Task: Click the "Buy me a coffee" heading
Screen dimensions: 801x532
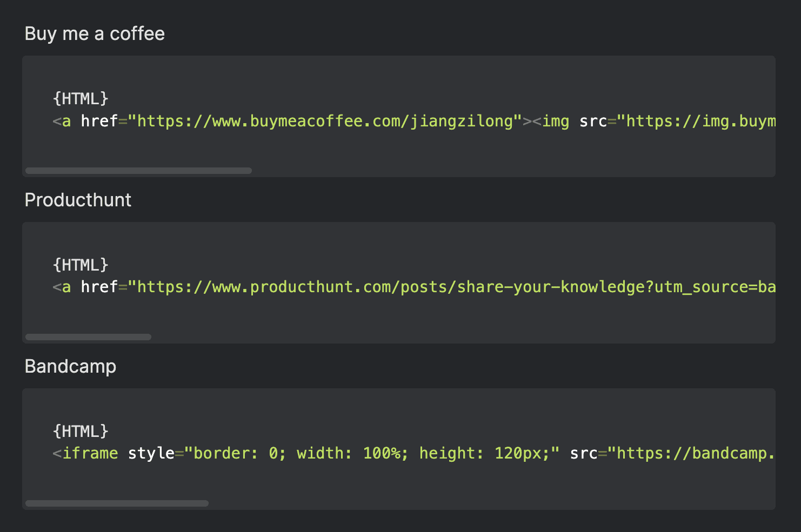Action: coord(95,34)
